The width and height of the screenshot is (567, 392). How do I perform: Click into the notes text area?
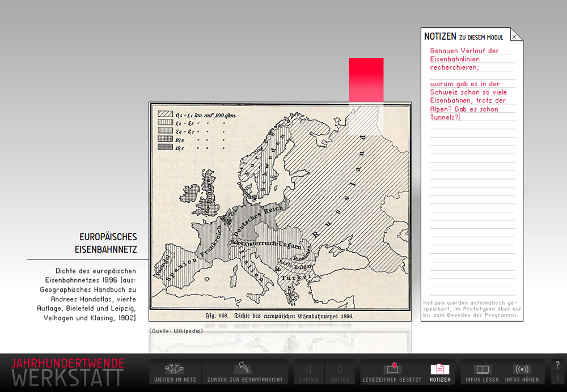472,170
